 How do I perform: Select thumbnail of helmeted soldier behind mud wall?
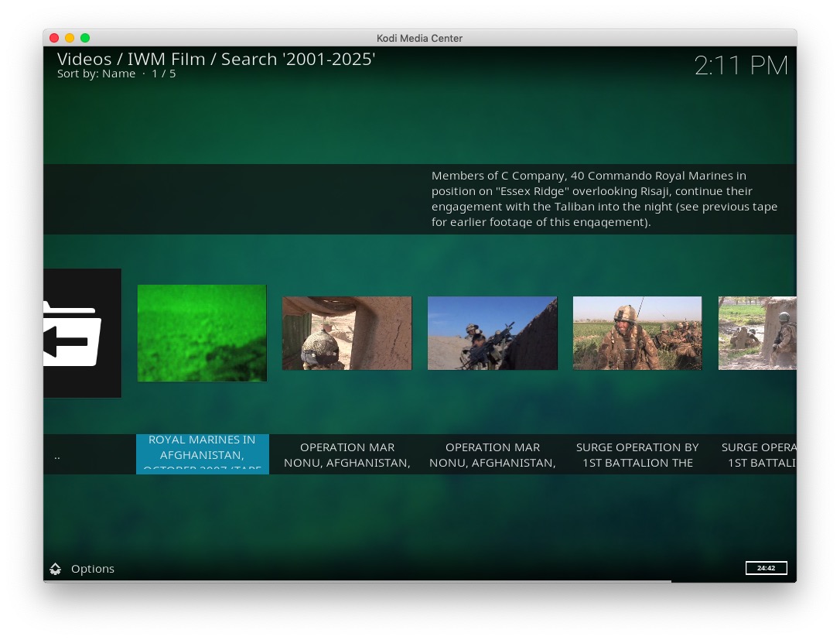coord(347,333)
